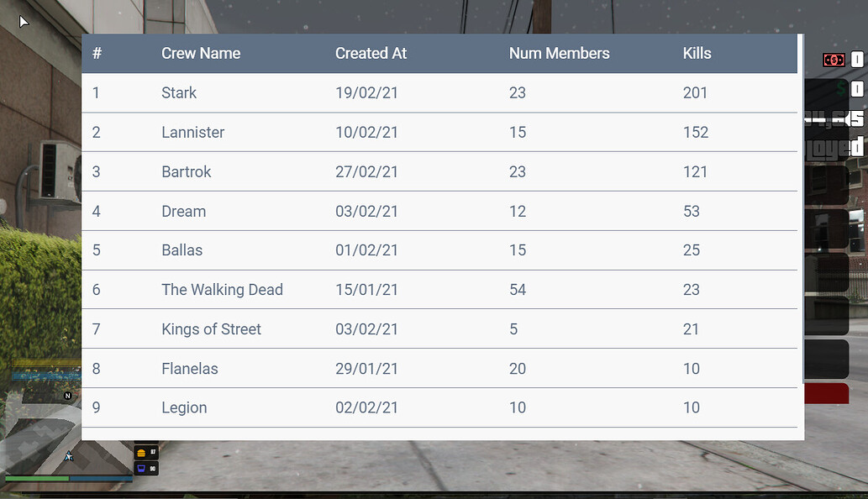Screen dimensions: 868x499
Task: Click the Created At column header
Action: coord(371,54)
